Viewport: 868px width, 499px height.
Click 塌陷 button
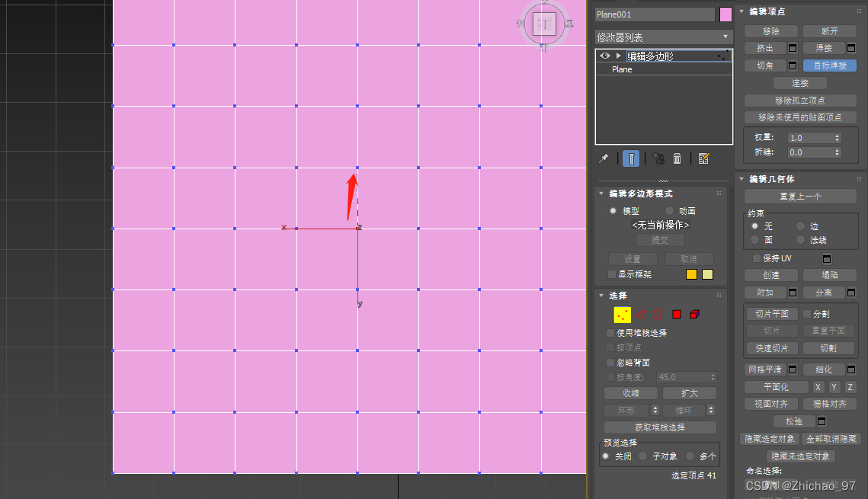point(830,275)
